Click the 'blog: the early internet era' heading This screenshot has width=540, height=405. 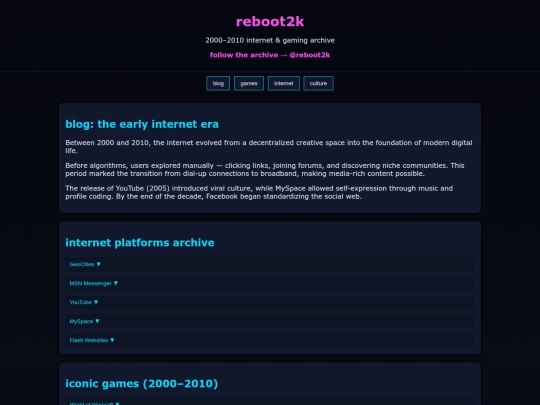click(x=142, y=124)
